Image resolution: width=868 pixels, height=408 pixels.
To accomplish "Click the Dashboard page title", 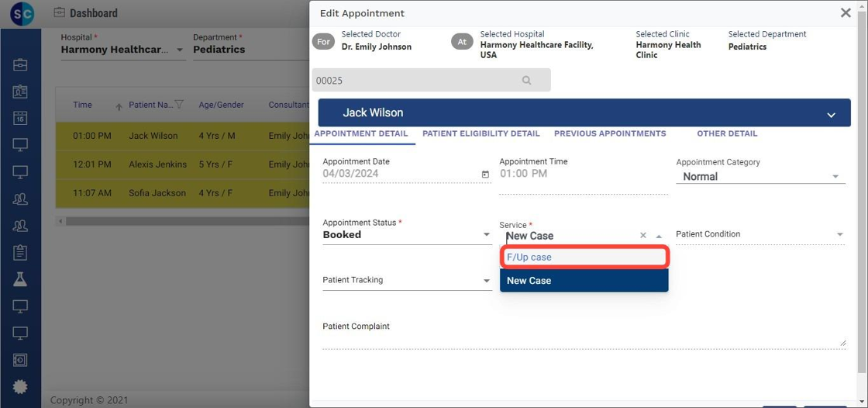I will (x=94, y=12).
